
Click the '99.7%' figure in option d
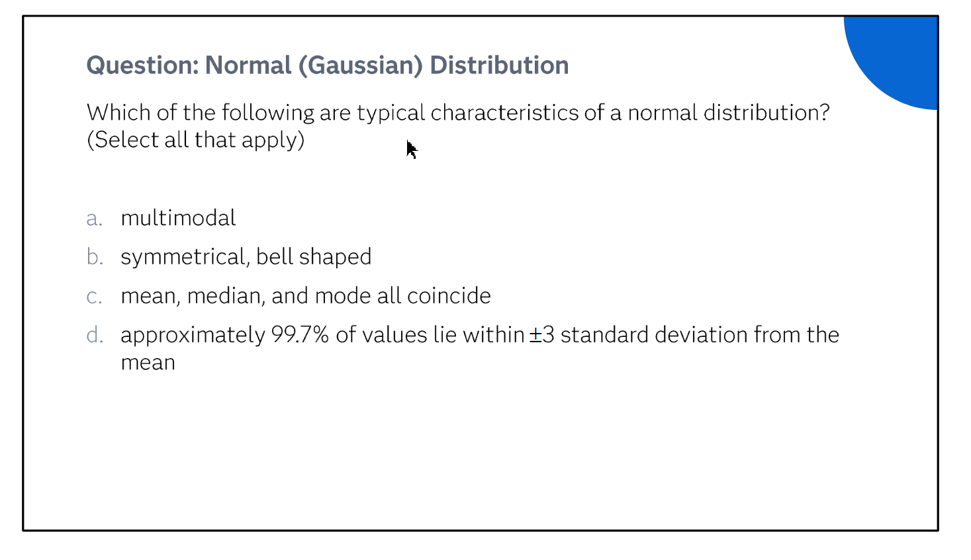(x=300, y=335)
